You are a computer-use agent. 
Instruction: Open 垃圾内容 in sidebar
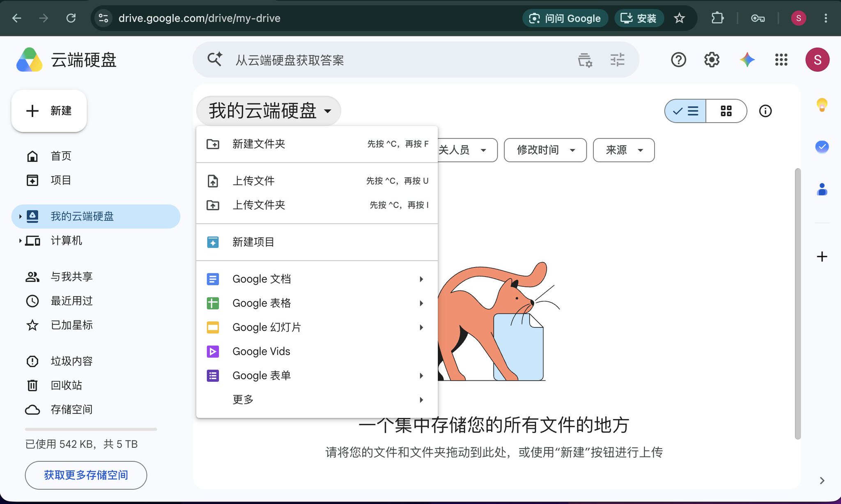pyautogui.click(x=96, y=361)
